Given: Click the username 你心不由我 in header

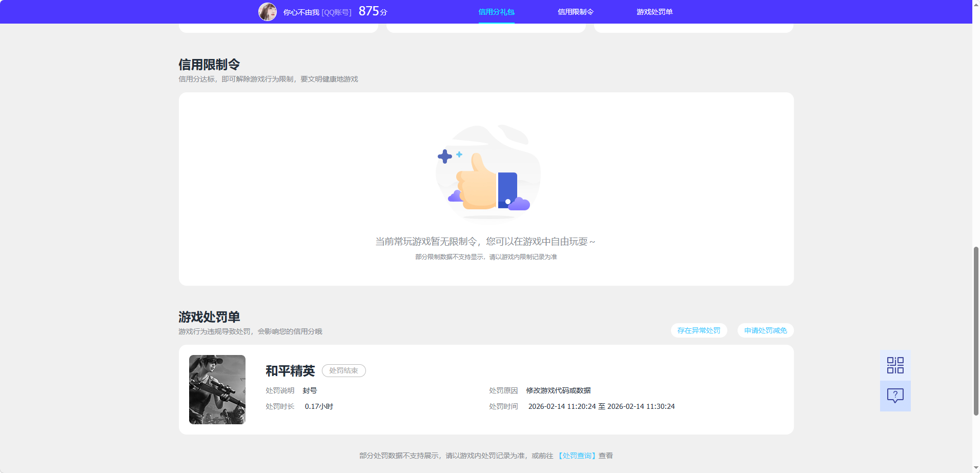Looking at the screenshot, I should point(301,12).
